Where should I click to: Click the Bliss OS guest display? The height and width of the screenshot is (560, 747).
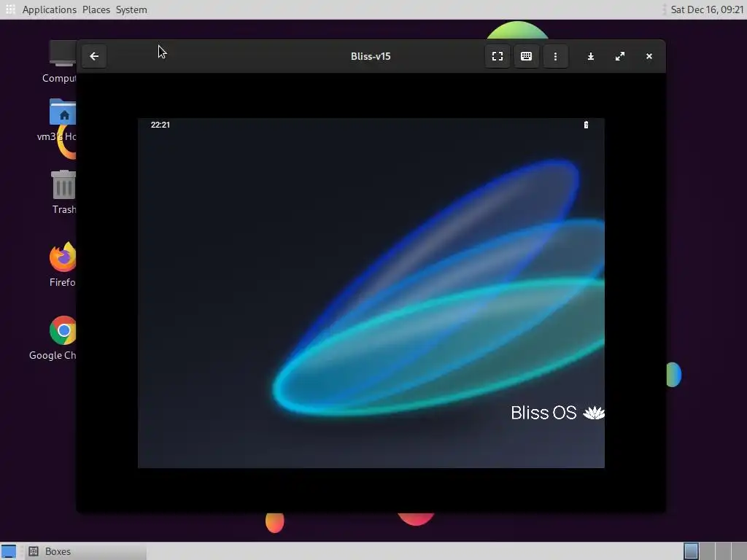tap(371, 293)
